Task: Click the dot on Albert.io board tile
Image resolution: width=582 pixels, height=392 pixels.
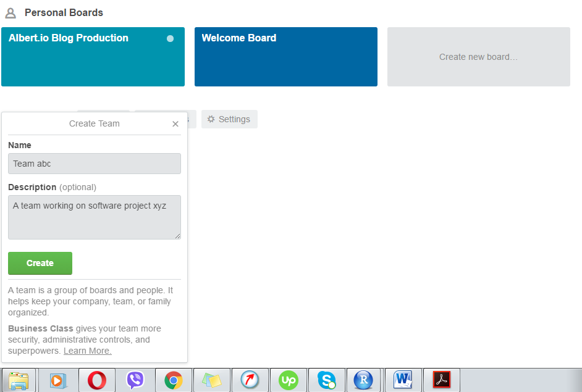Action: [x=170, y=38]
